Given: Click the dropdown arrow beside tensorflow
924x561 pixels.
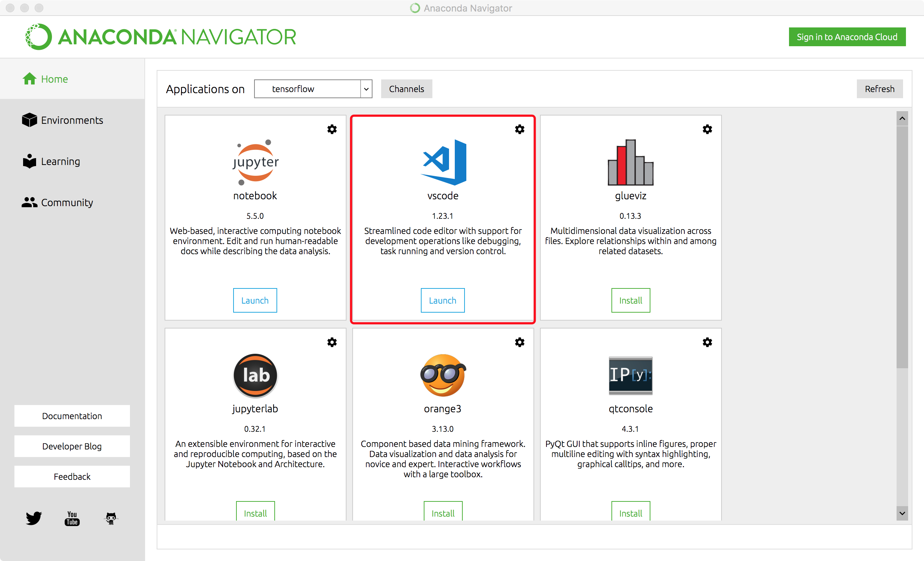Looking at the screenshot, I should pos(366,89).
